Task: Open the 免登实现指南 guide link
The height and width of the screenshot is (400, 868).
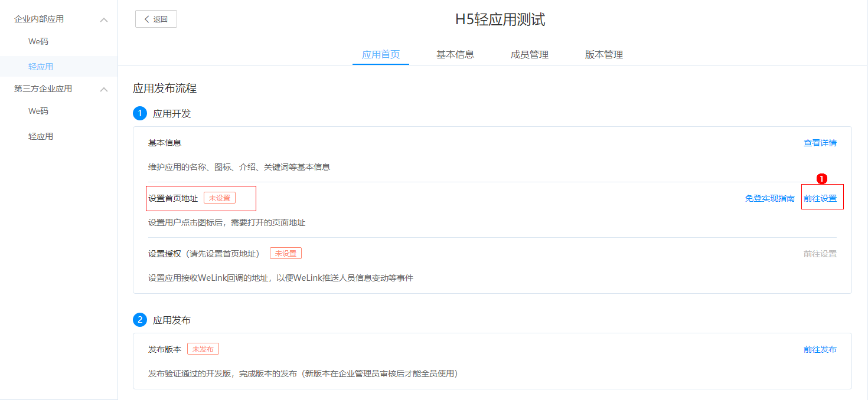Action: tap(769, 198)
